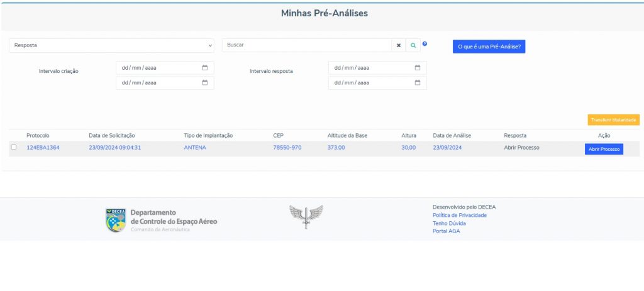Open calendar picker for response end date
This screenshot has width=644, height=291.
[x=418, y=83]
